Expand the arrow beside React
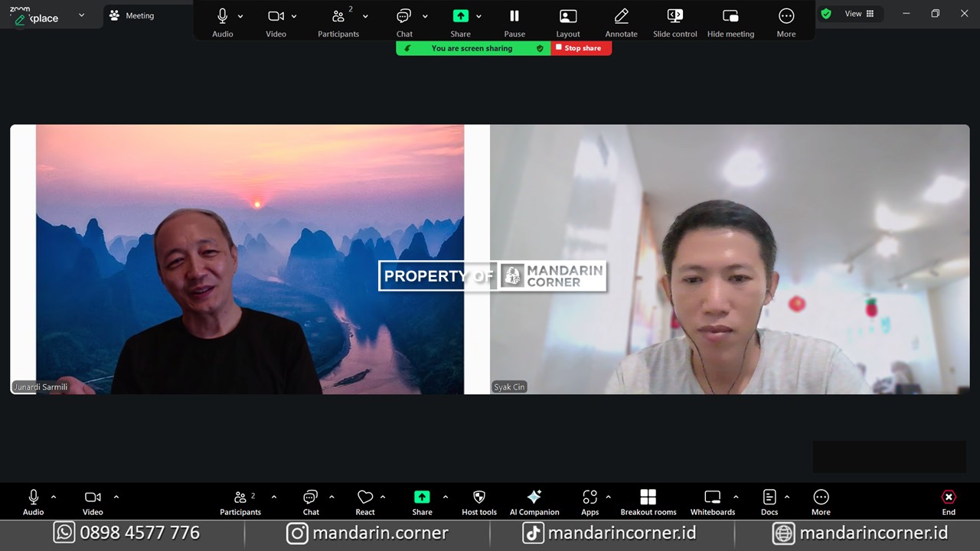 383,497
